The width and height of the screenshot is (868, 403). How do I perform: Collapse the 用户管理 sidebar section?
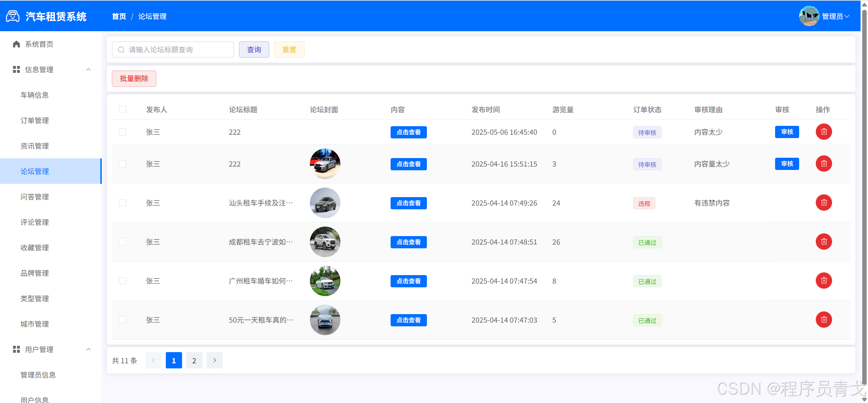pyautogui.click(x=88, y=349)
